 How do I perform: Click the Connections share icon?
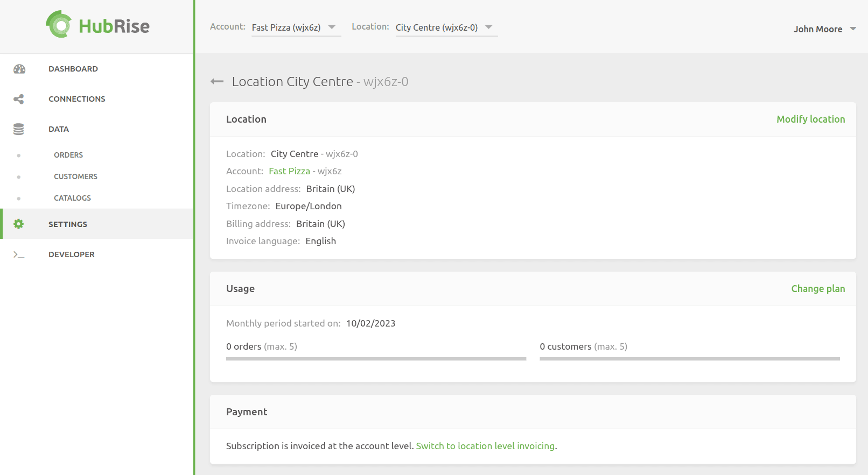(x=19, y=99)
